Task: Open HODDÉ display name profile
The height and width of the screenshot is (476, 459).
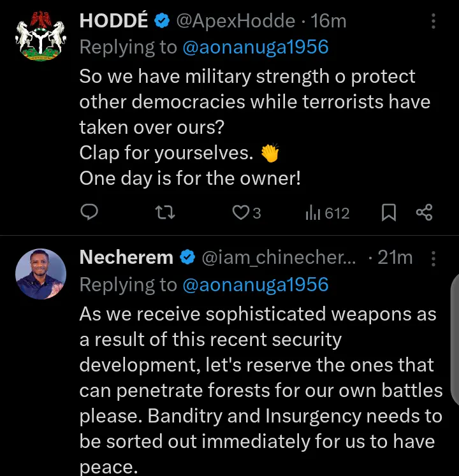Action: point(113,21)
